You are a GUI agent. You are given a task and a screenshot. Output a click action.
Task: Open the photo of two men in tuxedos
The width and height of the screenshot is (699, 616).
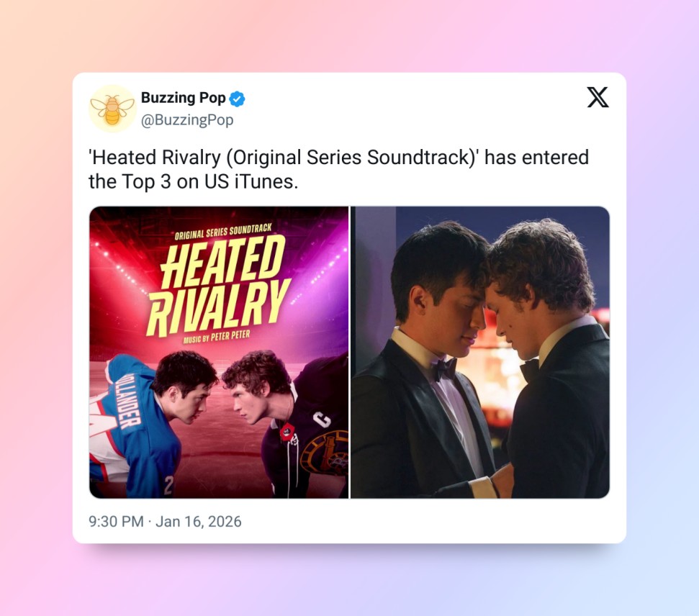click(x=480, y=352)
